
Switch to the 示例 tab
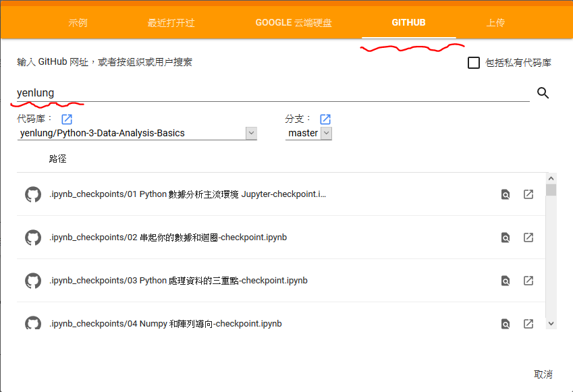pos(78,23)
